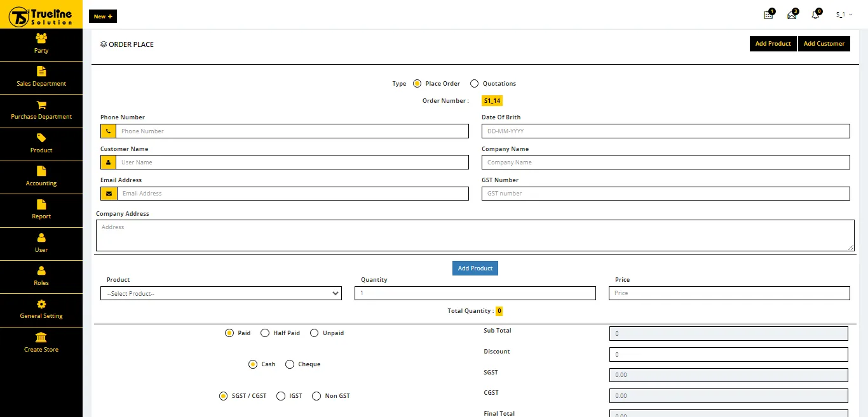Image resolution: width=868 pixels, height=417 pixels.
Task: Click the SGST amount field
Action: coord(729,375)
